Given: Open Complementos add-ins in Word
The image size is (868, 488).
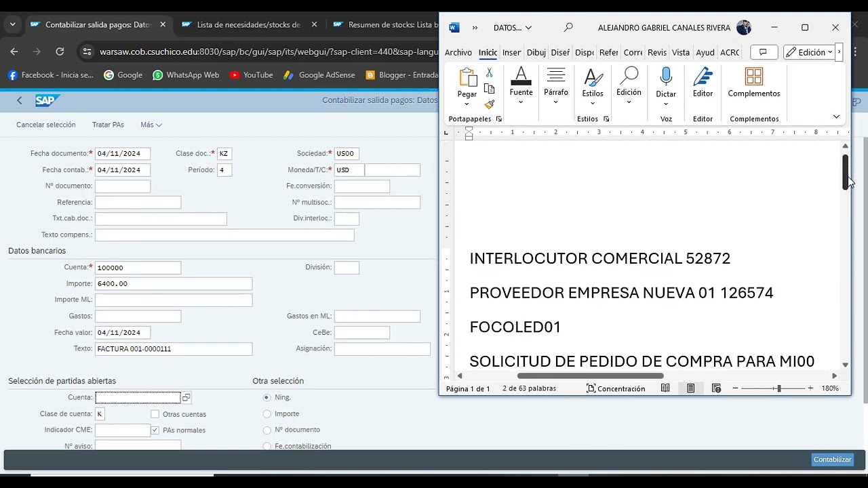Looking at the screenshot, I should [x=754, y=83].
